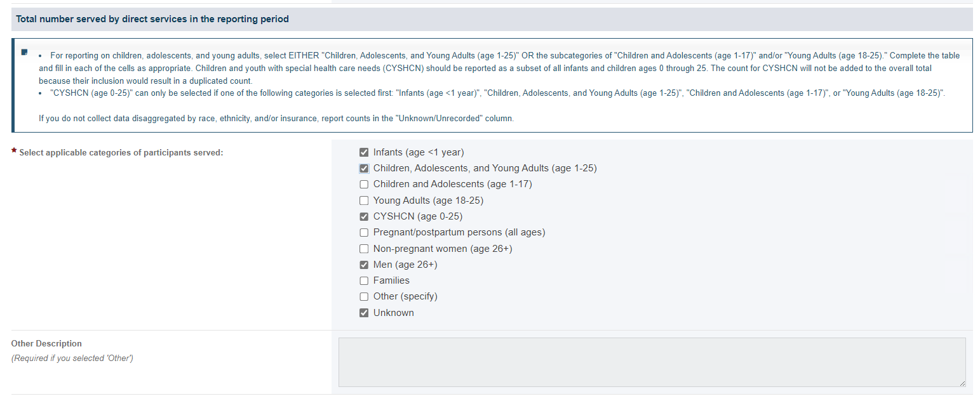Click the Select applicable categories label
The width and height of the screenshot is (980, 401).
[121, 153]
